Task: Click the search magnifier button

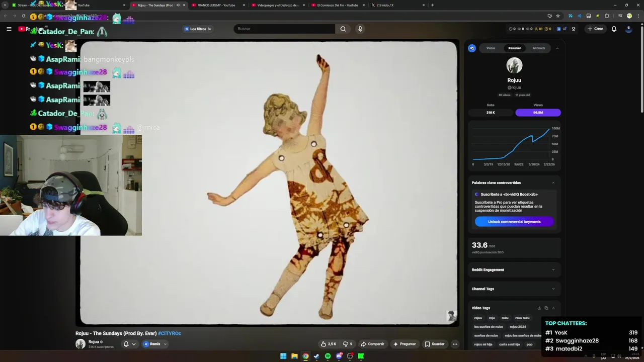Action: (x=343, y=29)
